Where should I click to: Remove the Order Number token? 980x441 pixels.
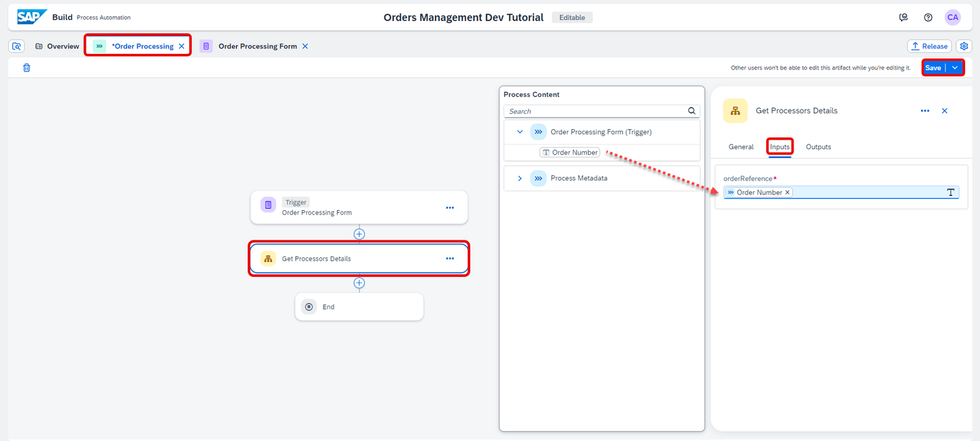pos(787,193)
